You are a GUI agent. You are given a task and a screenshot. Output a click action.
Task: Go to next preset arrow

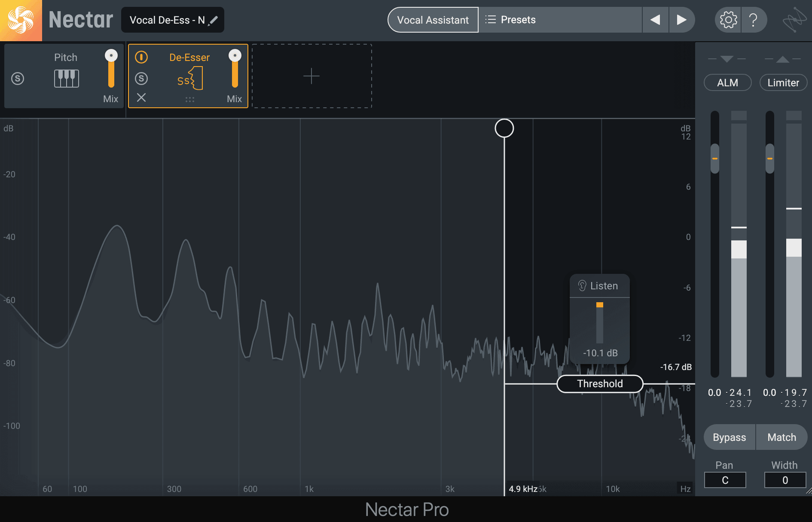(682, 20)
